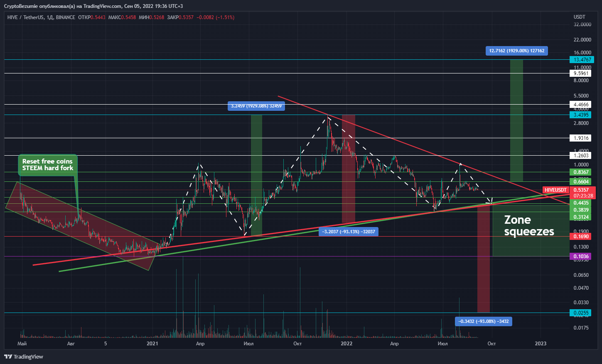Select the cyan 13.4767 price label
The height and width of the screenshot is (364, 602).
point(582,60)
